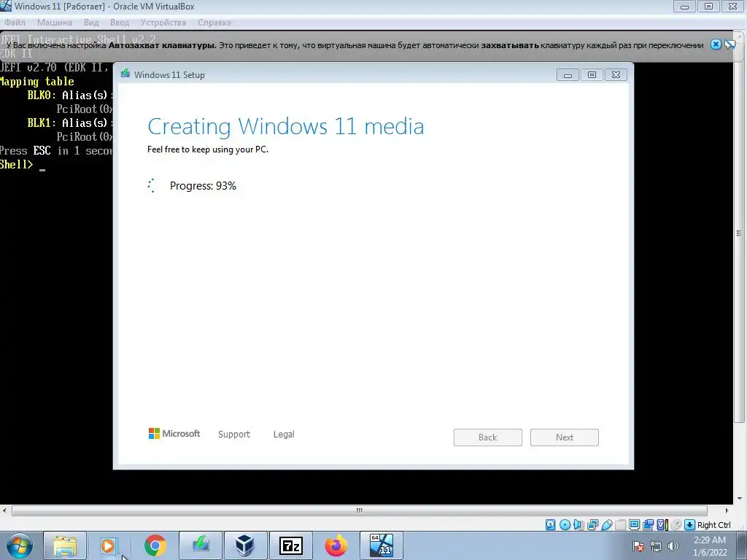This screenshot has height=560, width=747.
Task: Click the Shell> prompt in the VM
Action: point(17,164)
